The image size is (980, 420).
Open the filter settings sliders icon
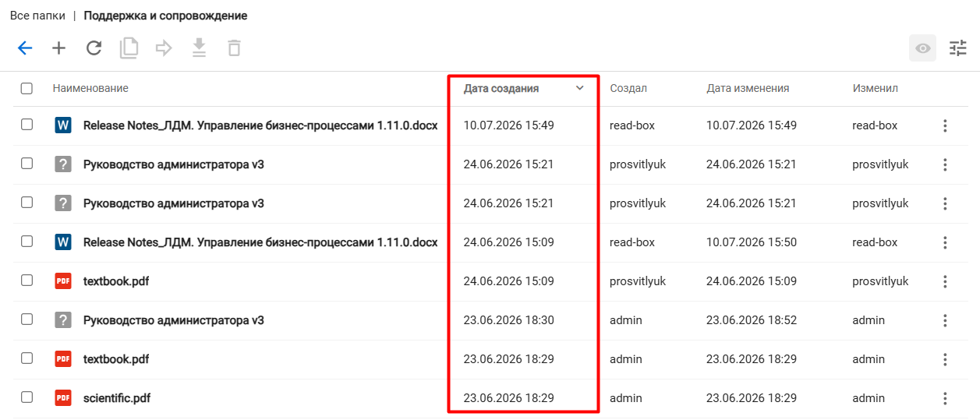tap(957, 48)
